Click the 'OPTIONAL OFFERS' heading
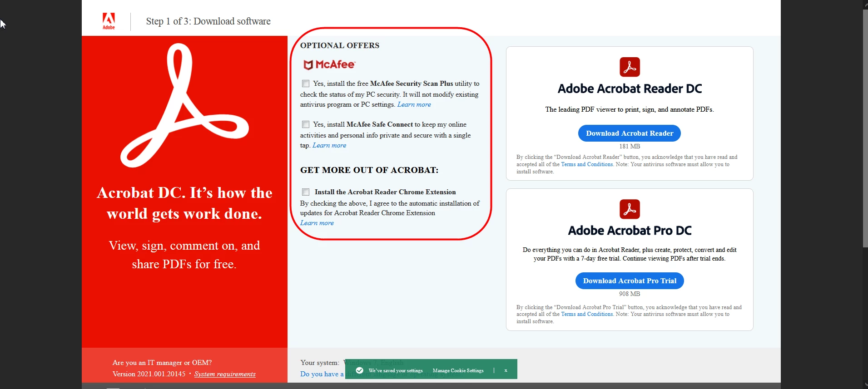The image size is (868, 389). [x=340, y=45]
